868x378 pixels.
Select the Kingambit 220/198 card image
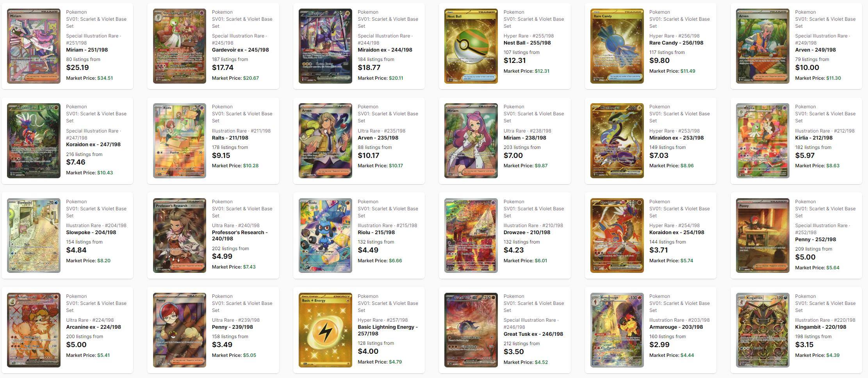tap(762, 330)
